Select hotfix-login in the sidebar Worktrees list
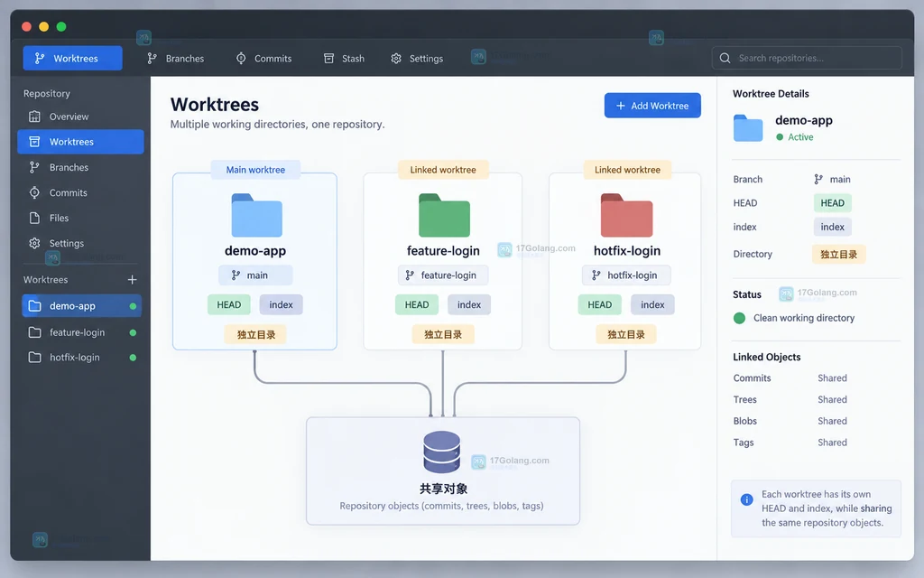Viewport: 924px width, 578px height. coord(82,358)
